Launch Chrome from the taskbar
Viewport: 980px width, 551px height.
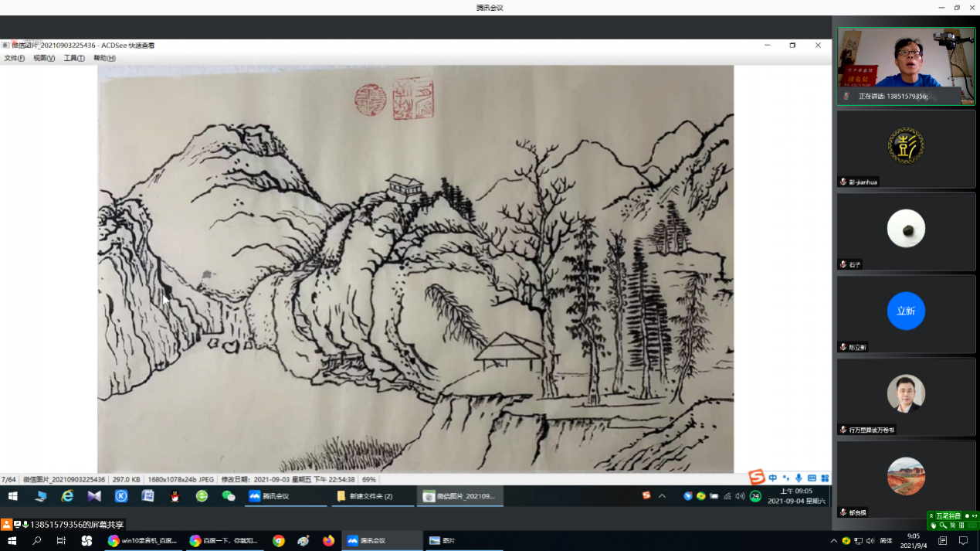[279, 541]
